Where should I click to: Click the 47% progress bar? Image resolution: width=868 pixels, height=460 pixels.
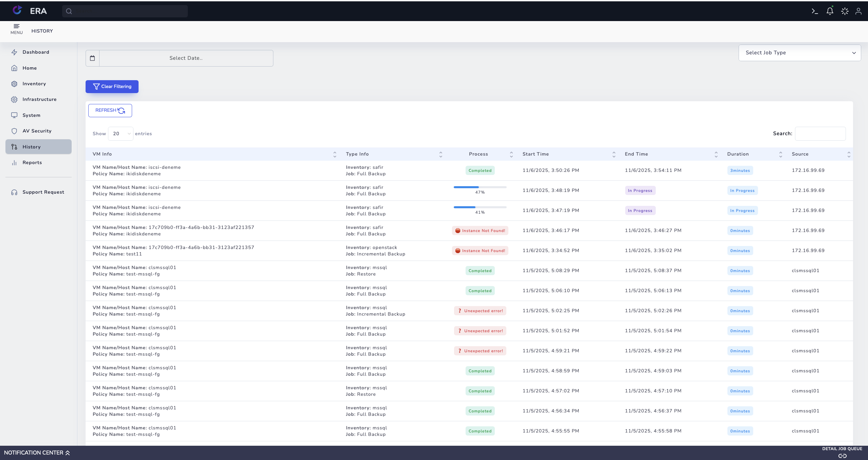480,187
